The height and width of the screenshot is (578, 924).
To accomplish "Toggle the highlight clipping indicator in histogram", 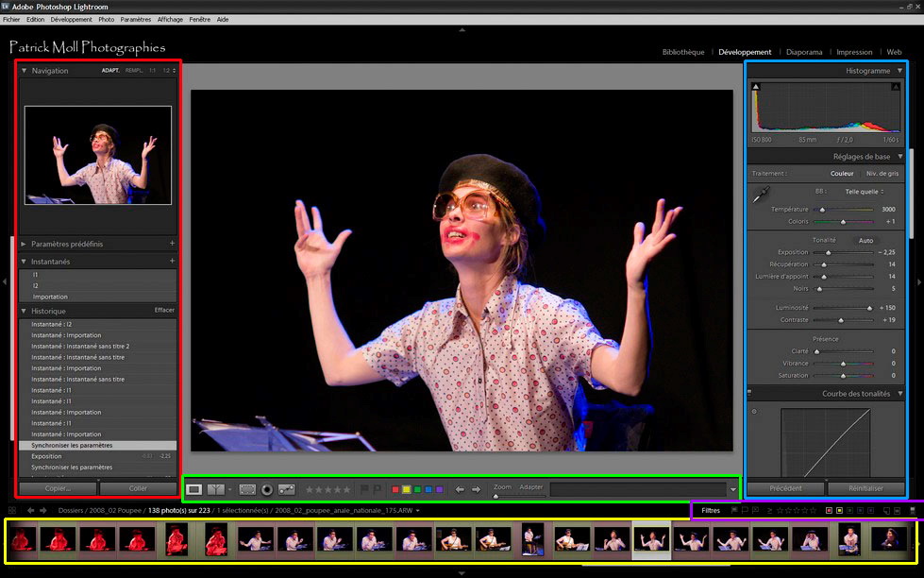I will pyautogui.click(x=894, y=87).
